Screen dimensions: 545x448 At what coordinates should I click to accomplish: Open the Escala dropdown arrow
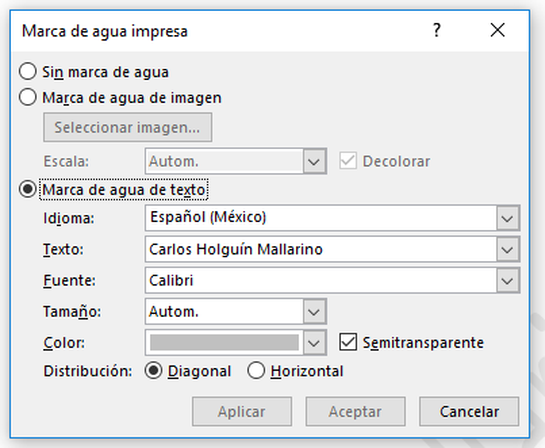[314, 161]
